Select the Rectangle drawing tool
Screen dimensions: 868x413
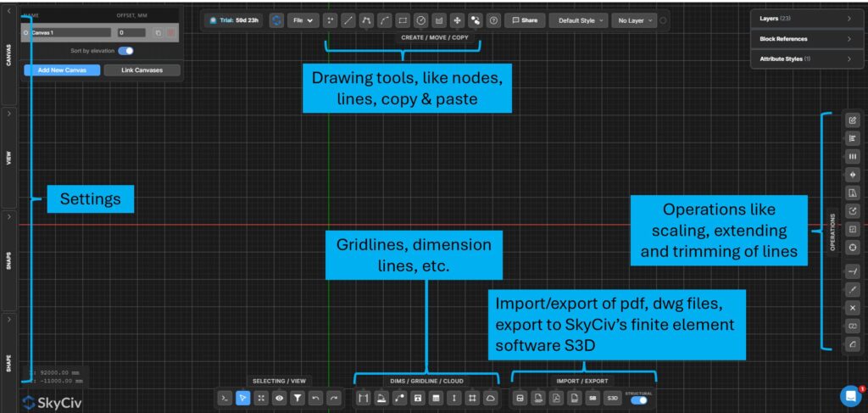pos(403,20)
